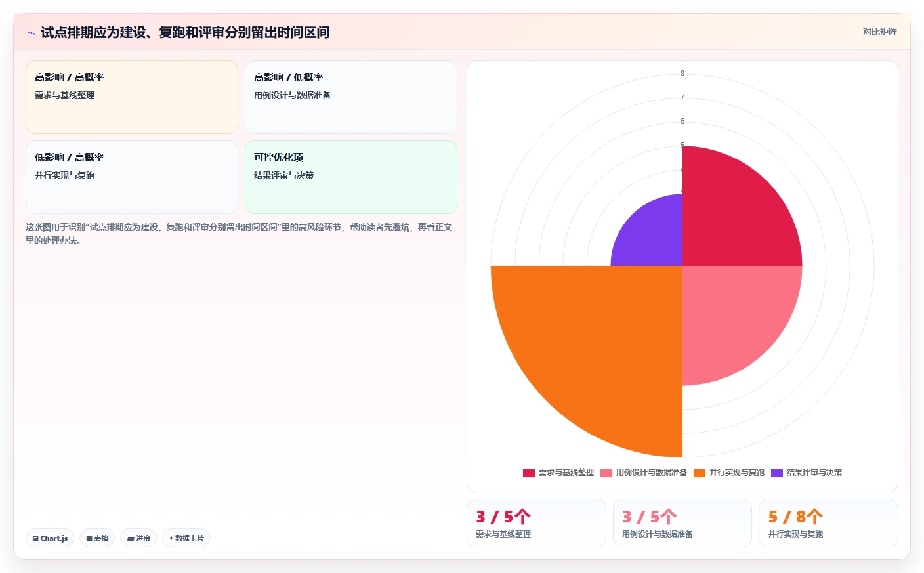Screen dimensions: 924x573
Task: Click the 需求与基线整理 text in first matrix card
Action: click(65, 95)
